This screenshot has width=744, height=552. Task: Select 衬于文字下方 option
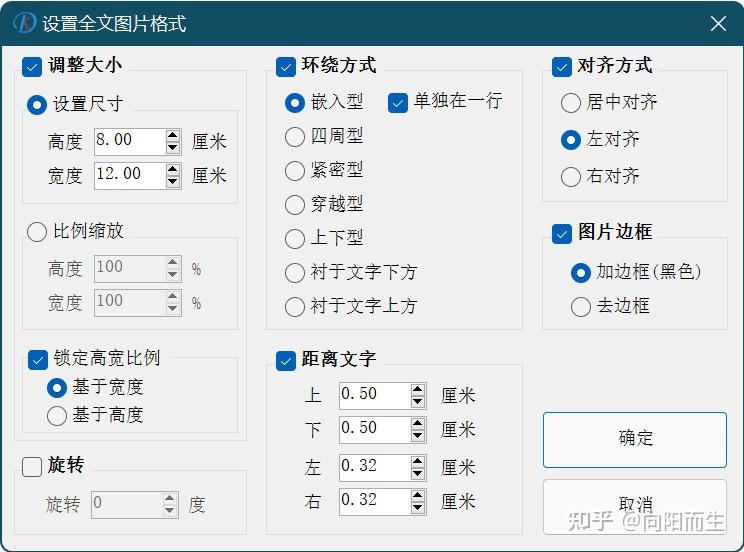295,273
